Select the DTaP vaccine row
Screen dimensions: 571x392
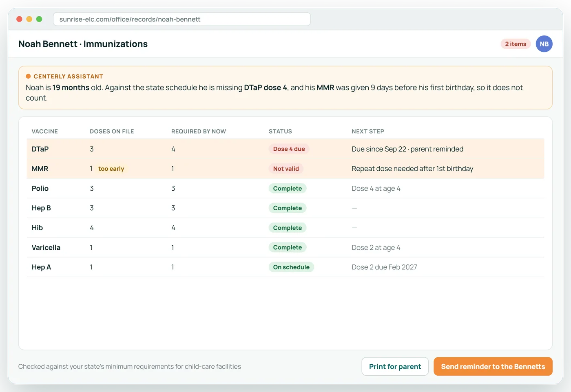coord(285,149)
